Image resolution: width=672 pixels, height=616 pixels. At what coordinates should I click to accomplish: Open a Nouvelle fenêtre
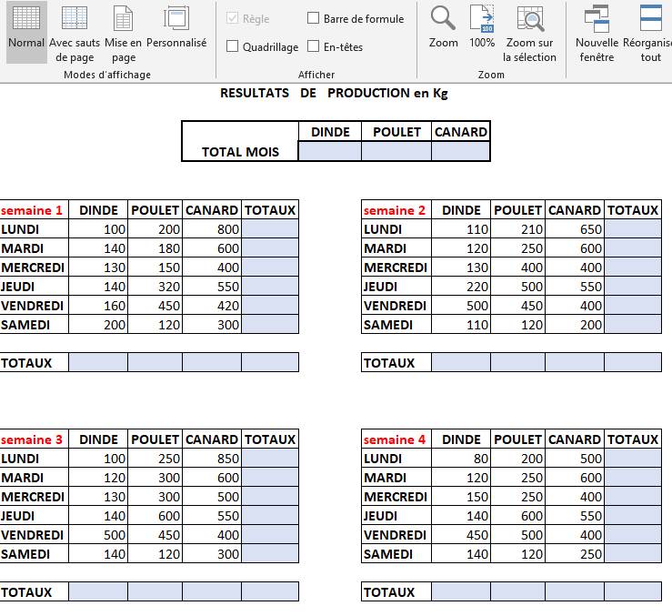point(597,34)
